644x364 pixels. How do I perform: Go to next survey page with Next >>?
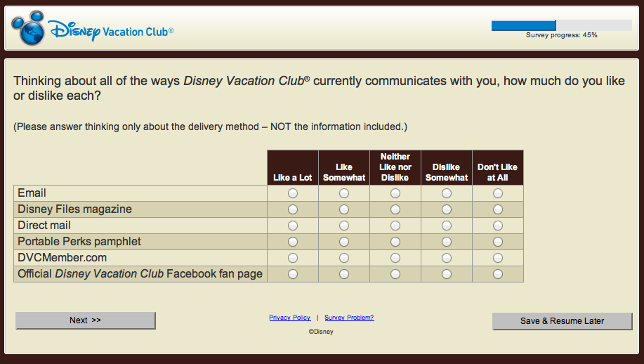86,320
